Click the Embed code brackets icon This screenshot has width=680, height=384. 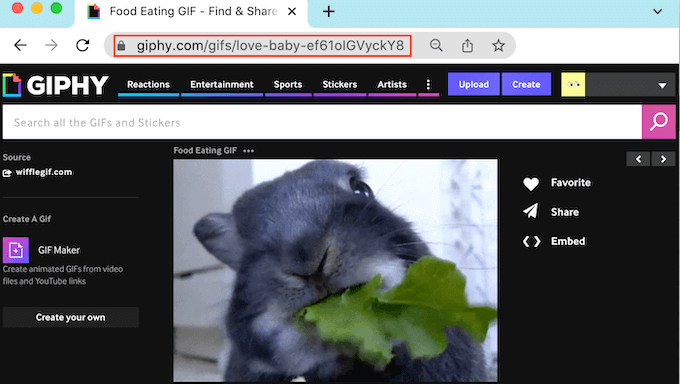531,241
